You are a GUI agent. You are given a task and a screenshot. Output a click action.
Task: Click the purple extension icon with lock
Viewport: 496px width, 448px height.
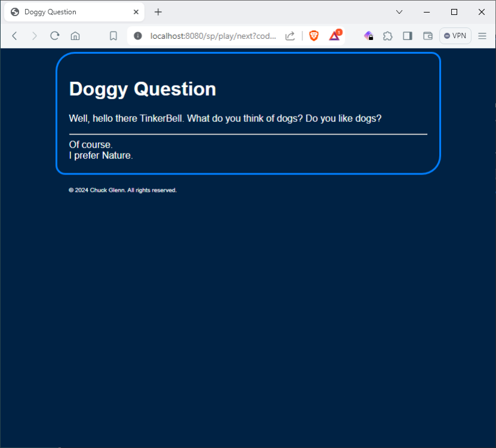369,36
